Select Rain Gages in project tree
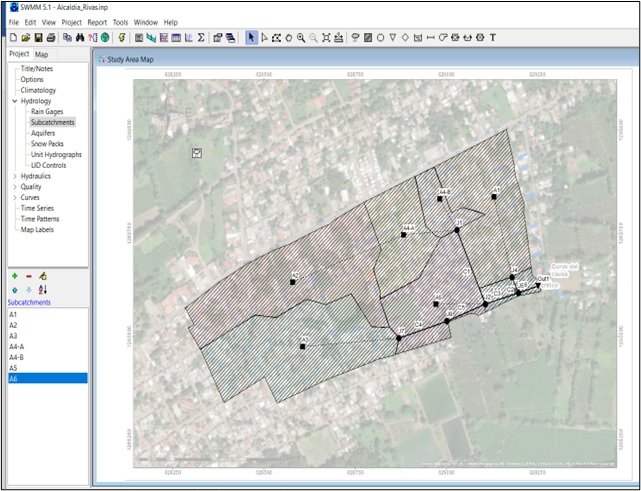 click(x=48, y=111)
